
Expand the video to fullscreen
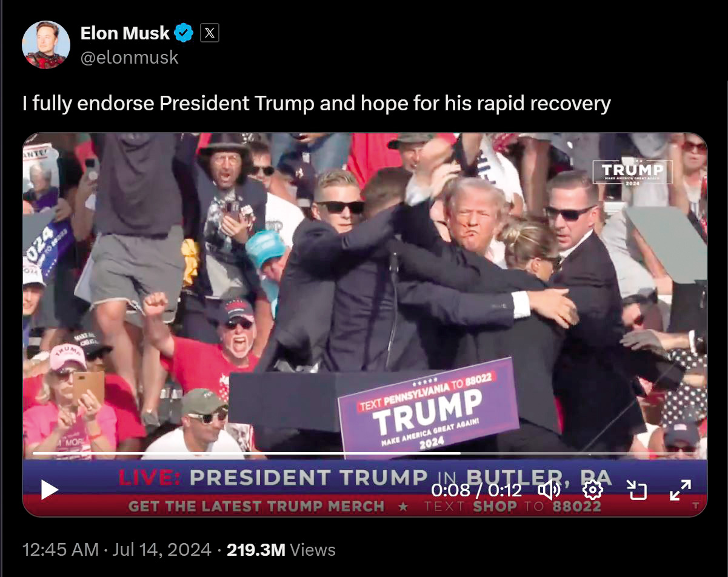click(x=681, y=490)
